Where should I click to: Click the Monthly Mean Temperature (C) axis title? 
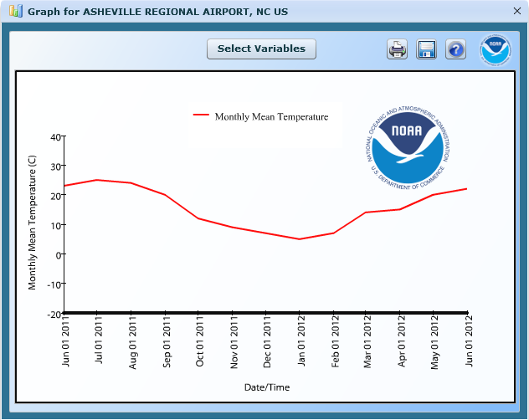tap(32, 223)
